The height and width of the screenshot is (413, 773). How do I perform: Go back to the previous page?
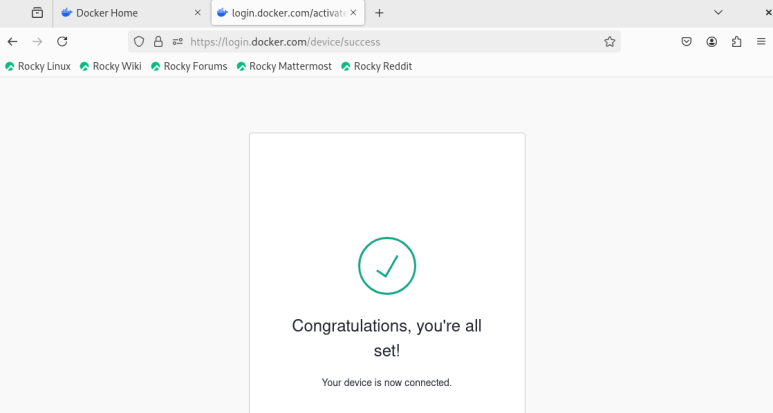(12, 42)
